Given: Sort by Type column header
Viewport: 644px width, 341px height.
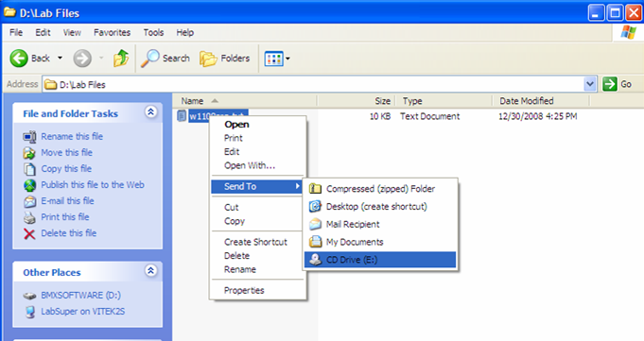Looking at the screenshot, I should tap(444, 101).
